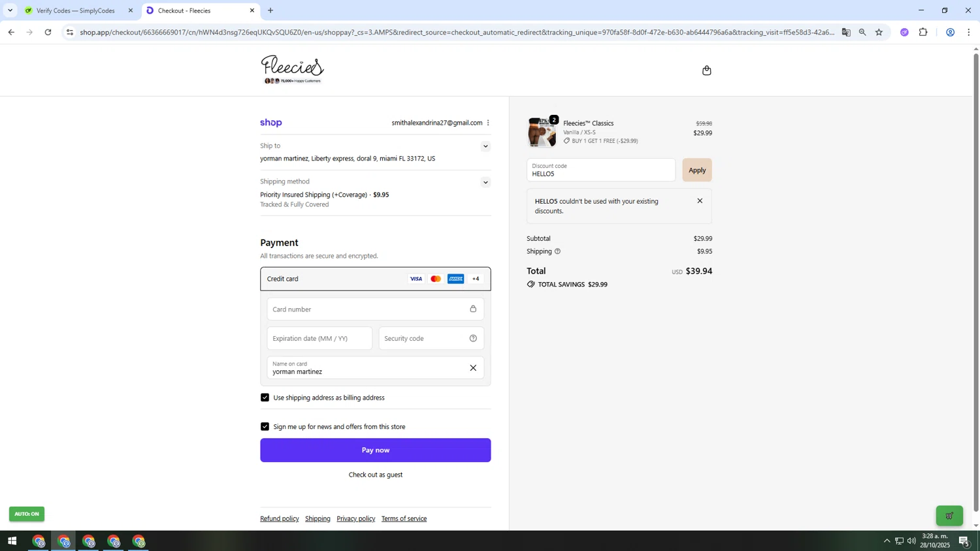Check out as guest

point(376,475)
